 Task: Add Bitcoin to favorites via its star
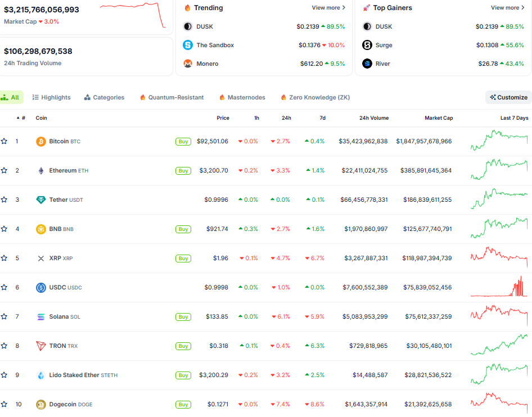pyautogui.click(x=4, y=141)
